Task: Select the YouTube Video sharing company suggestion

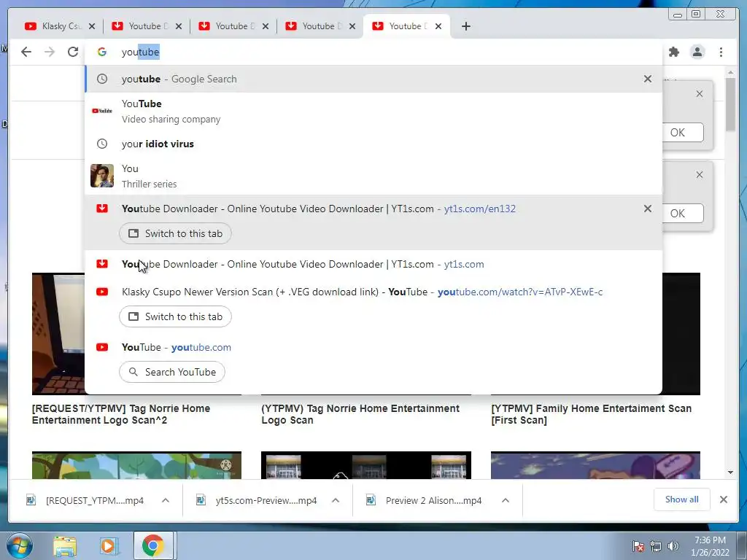Action: 373,112
